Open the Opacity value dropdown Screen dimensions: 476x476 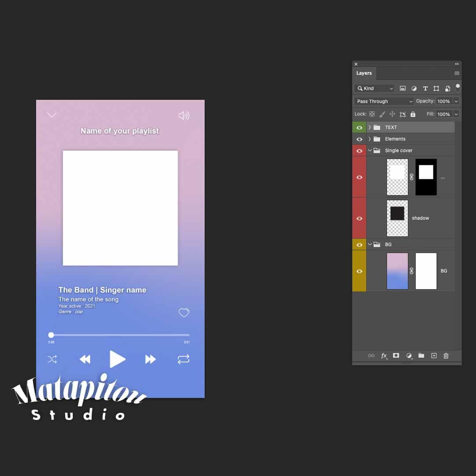coord(456,101)
